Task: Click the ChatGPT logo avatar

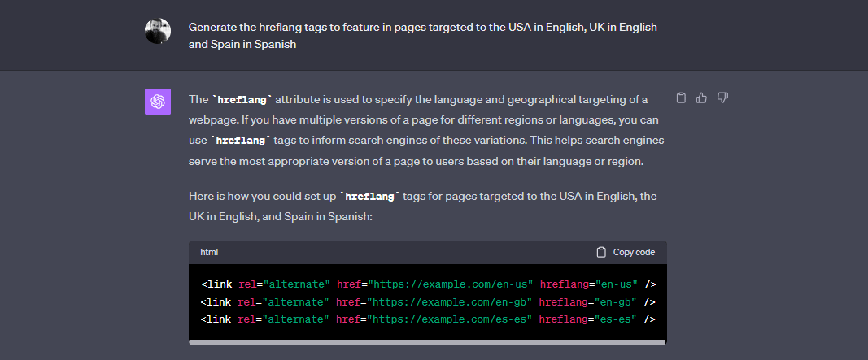Action: tap(158, 102)
